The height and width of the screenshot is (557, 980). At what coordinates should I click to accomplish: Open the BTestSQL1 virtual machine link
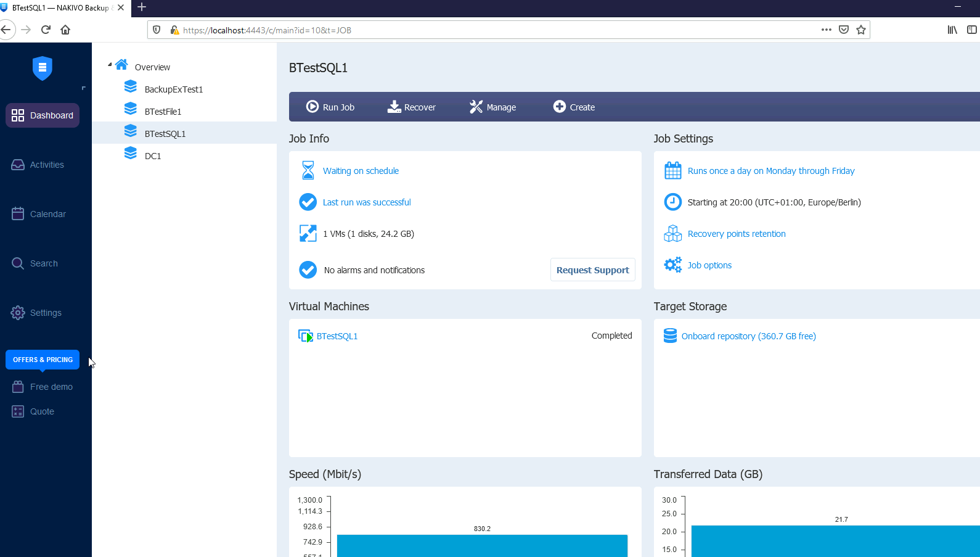337,336
